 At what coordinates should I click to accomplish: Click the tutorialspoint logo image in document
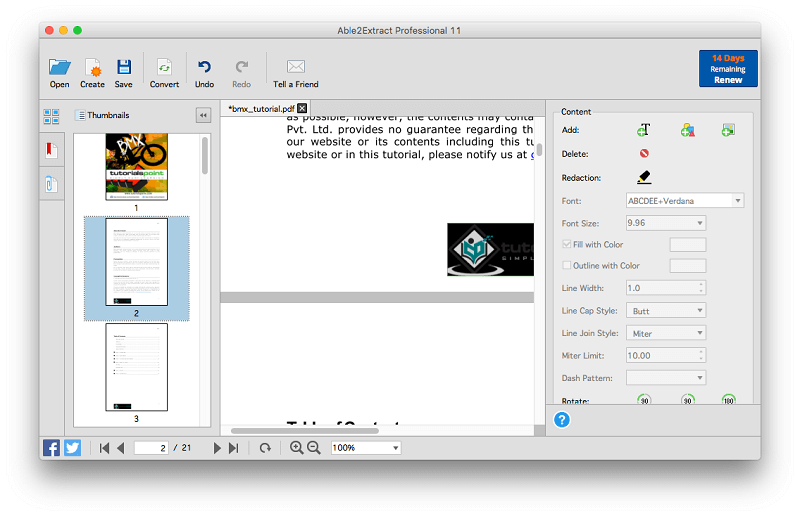point(490,250)
